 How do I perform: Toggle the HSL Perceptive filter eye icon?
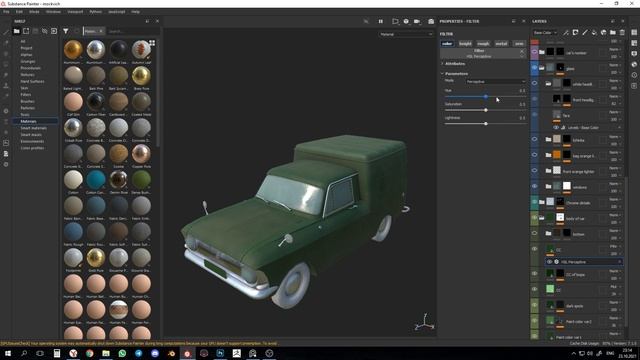(x=549, y=262)
